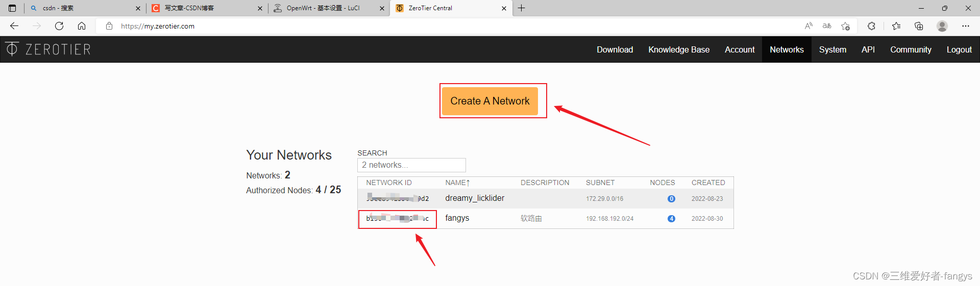
Task: Open a new browser tab
Action: (x=521, y=8)
